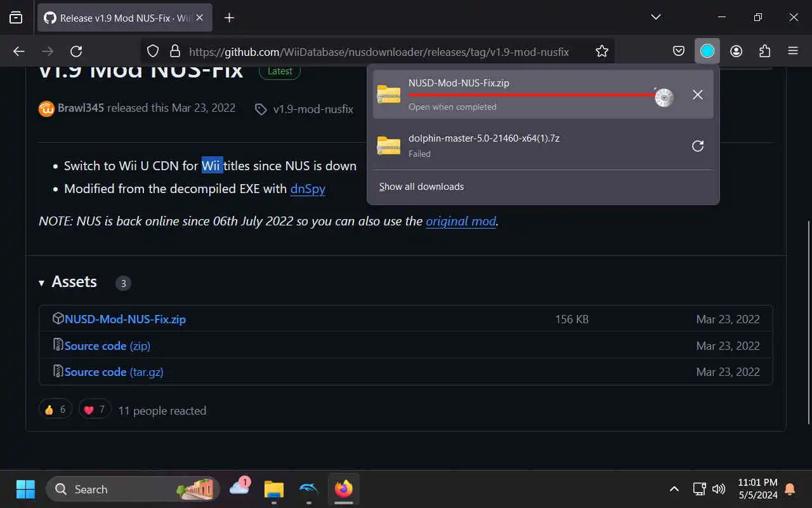Click the Brawl345 avatar image
Screen dimensions: 812x508
pyautogui.click(x=46, y=109)
